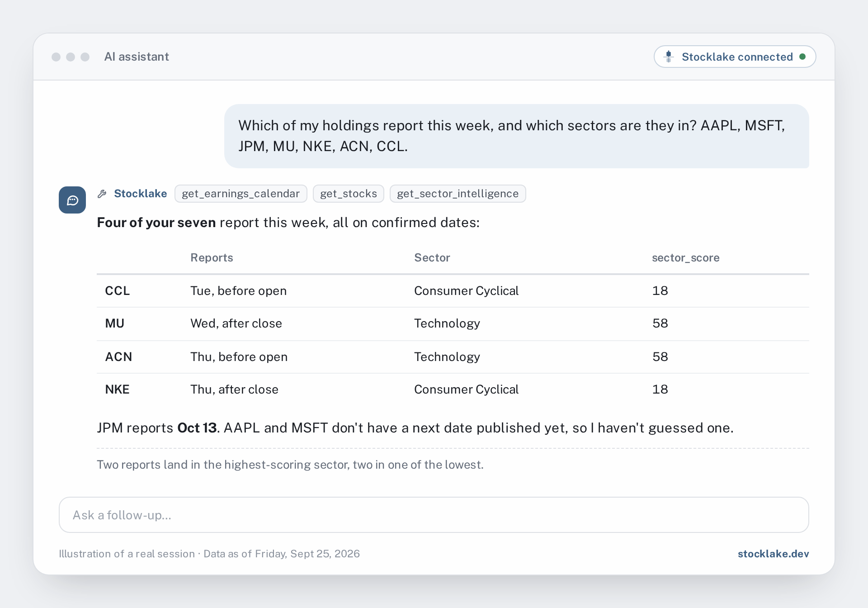Click the Reports column header

(x=212, y=257)
